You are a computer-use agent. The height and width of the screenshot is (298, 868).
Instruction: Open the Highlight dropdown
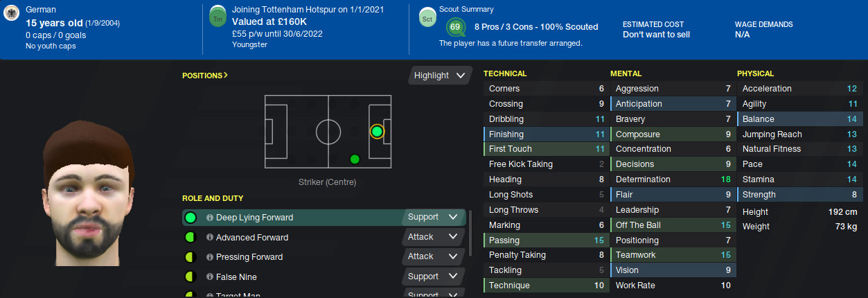tap(439, 76)
